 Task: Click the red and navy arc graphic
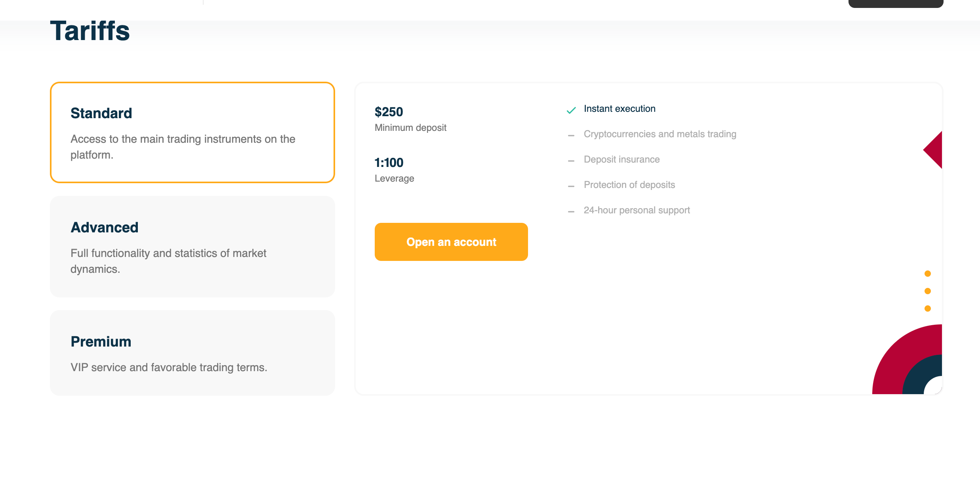point(907,359)
